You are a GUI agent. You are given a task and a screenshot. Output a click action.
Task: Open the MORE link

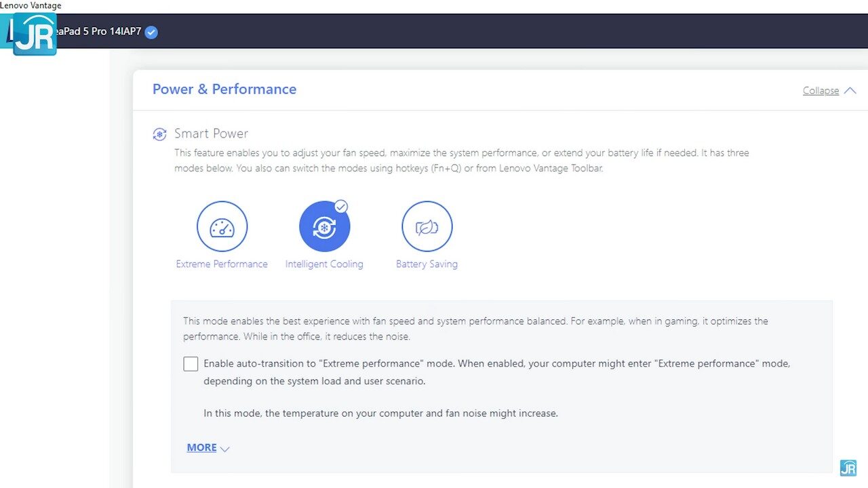[201, 447]
